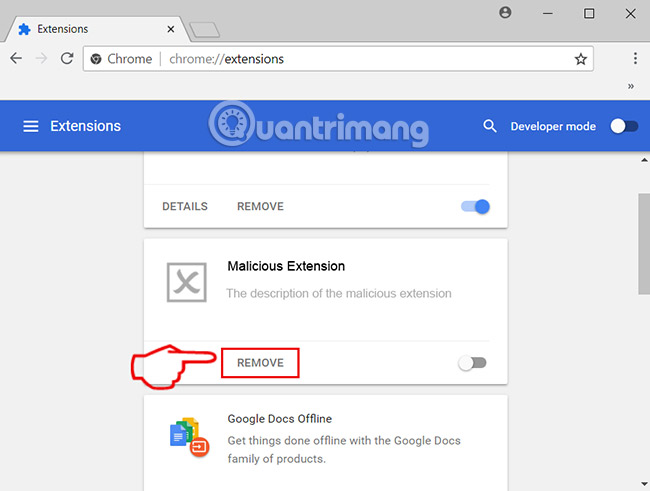This screenshot has height=491, width=650.
Task: Open the new tab button
Action: [x=204, y=30]
